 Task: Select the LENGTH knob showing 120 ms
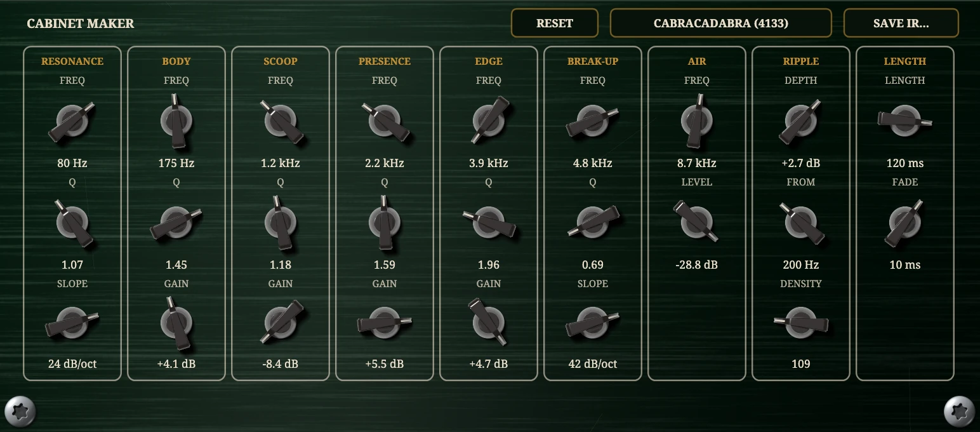point(904,120)
